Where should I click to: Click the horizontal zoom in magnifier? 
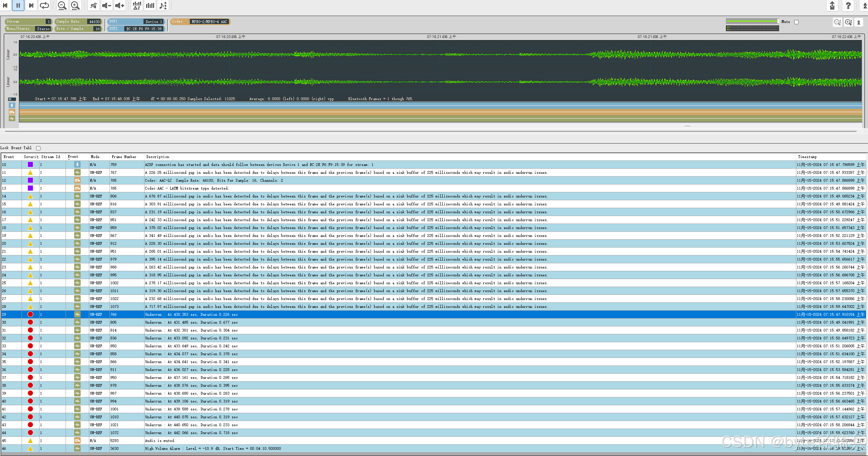pyautogui.click(x=75, y=5)
